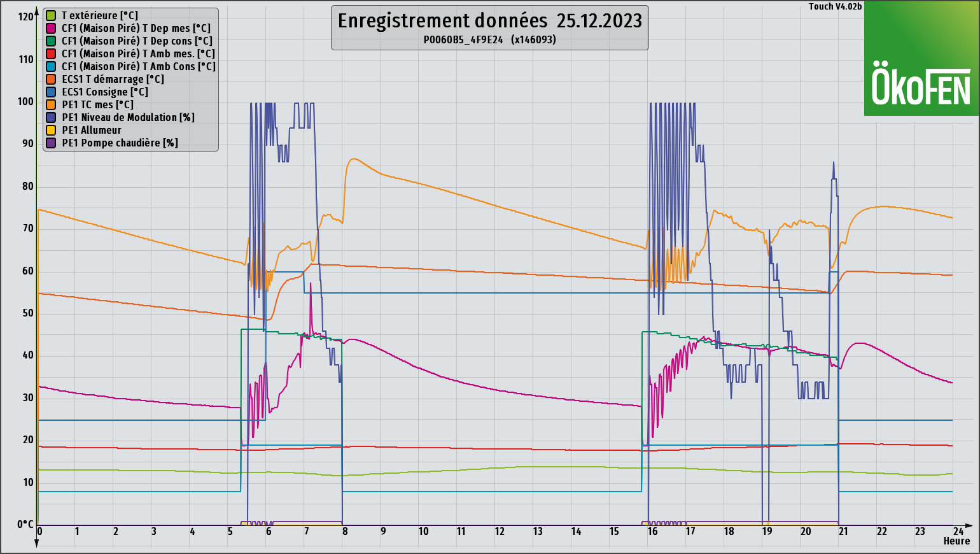Click the 80 value on the vertical axis
Screen dimensions: 980x554
tap(28, 186)
